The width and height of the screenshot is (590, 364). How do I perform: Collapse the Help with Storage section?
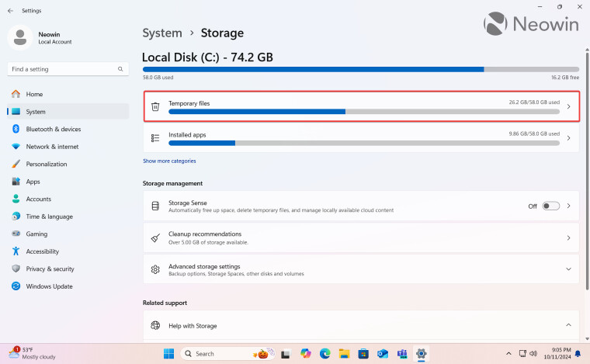pos(568,325)
